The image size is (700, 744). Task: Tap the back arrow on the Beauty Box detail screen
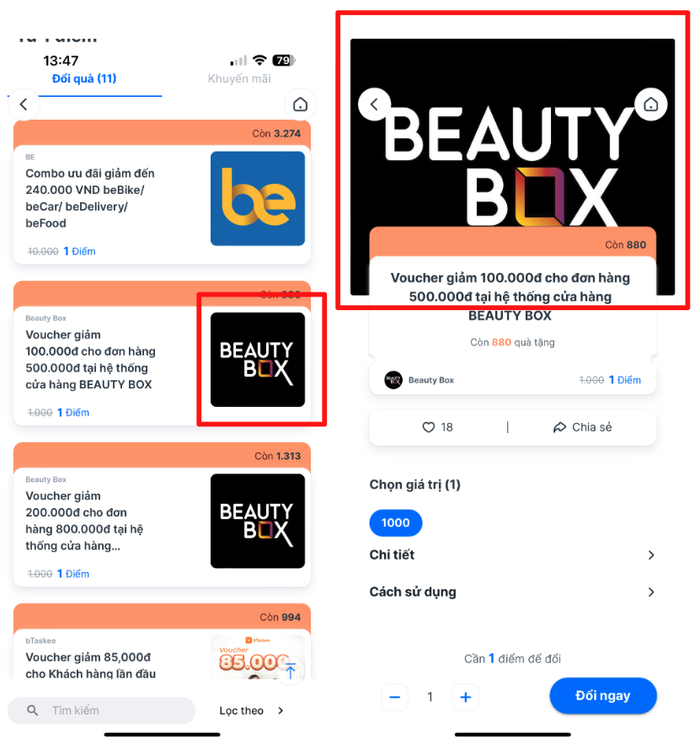pyautogui.click(x=374, y=104)
